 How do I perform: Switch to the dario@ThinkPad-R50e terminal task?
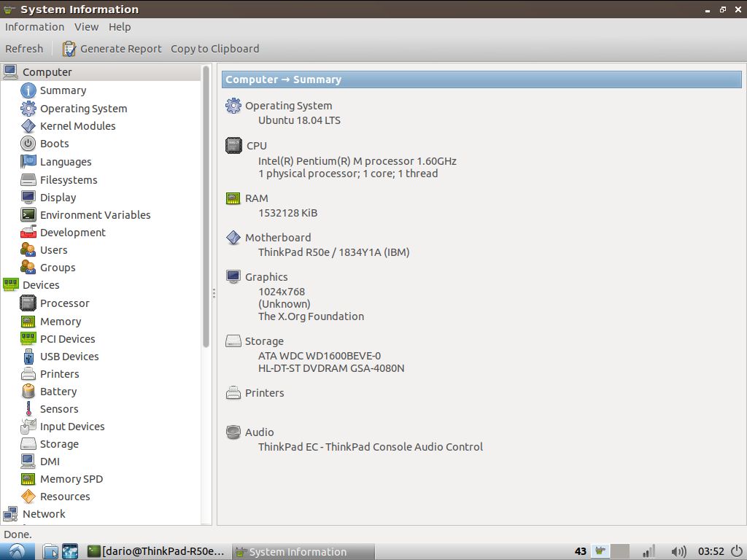click(x=156, y=551)
